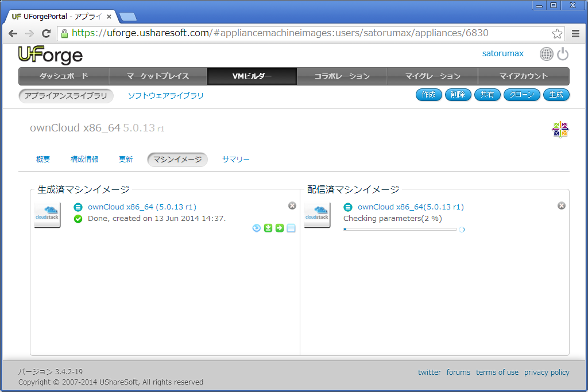Viewport: 588px width, 392px height.
Task: Click the 削除 button
Action: 458,95
